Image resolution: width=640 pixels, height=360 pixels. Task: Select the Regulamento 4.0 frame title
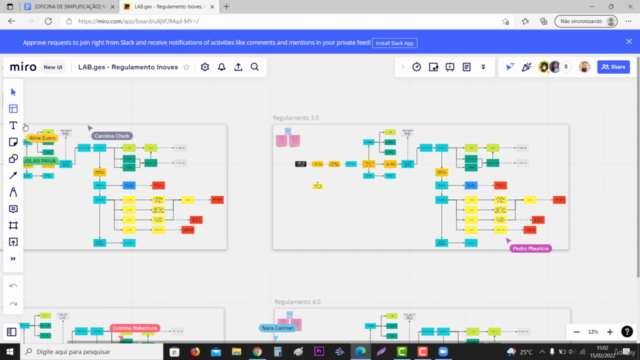coord(298,302)
